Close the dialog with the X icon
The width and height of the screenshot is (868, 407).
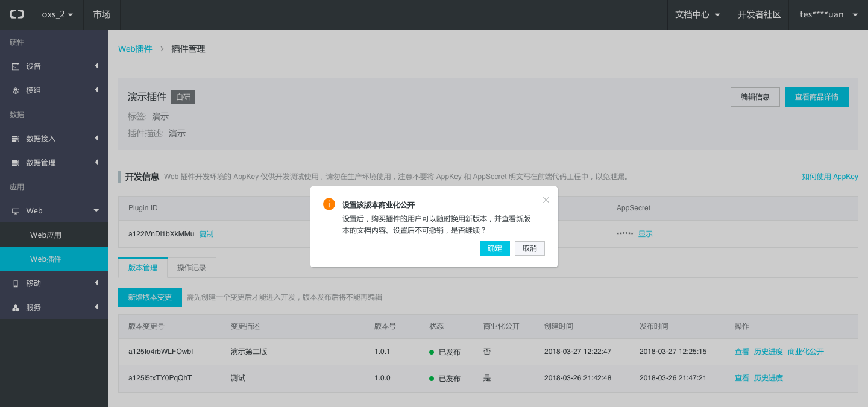point(546,200)
